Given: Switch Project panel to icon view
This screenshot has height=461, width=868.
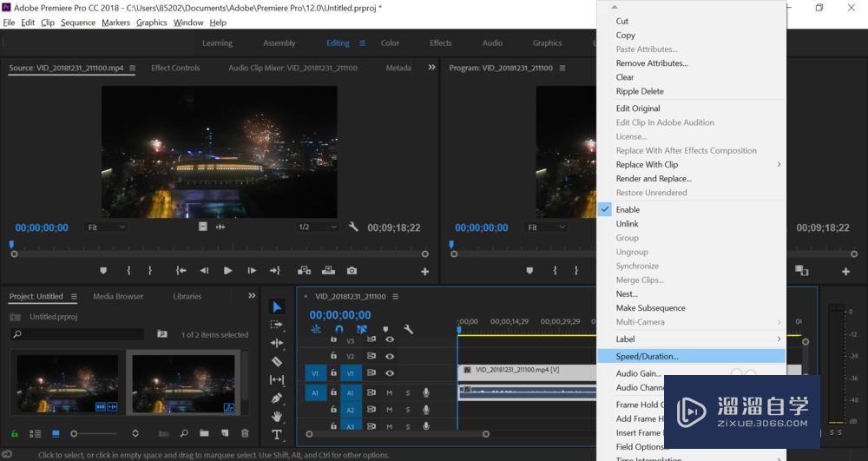Looking at the screenshot, I should coord(56,433).
